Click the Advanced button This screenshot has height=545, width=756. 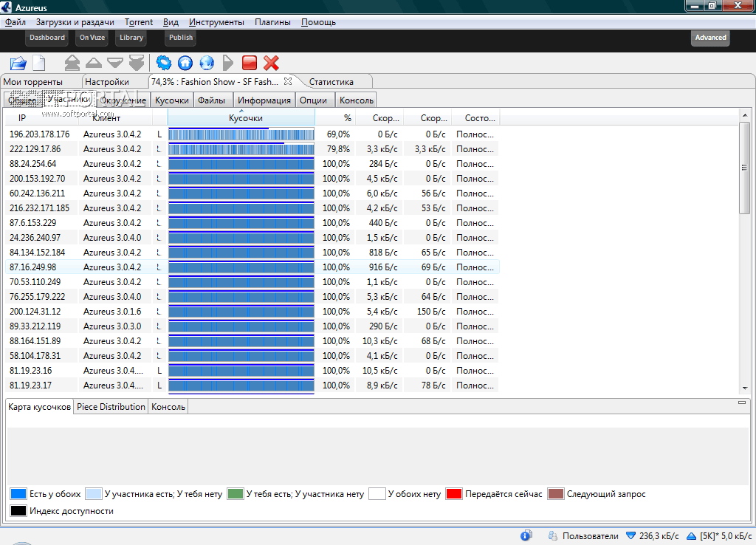pyautogui.click(x=710, y=38)
